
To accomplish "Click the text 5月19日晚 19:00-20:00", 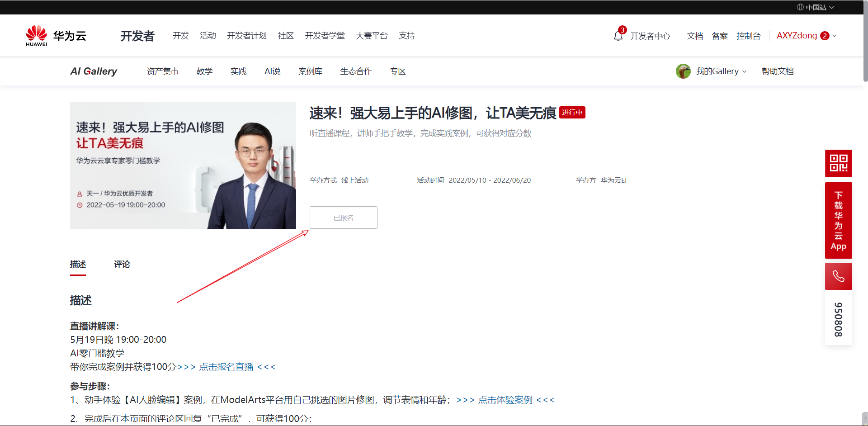I will pos(118,340).
